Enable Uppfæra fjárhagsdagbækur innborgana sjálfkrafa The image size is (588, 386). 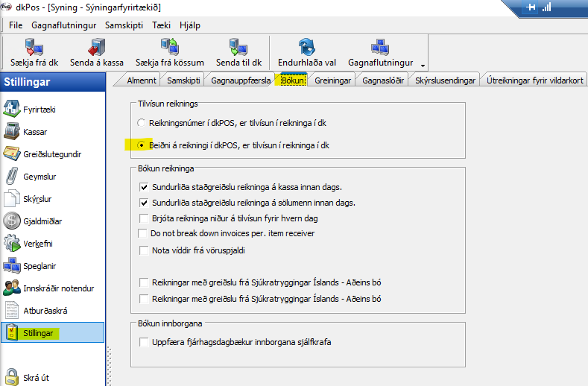coord(145,342)
